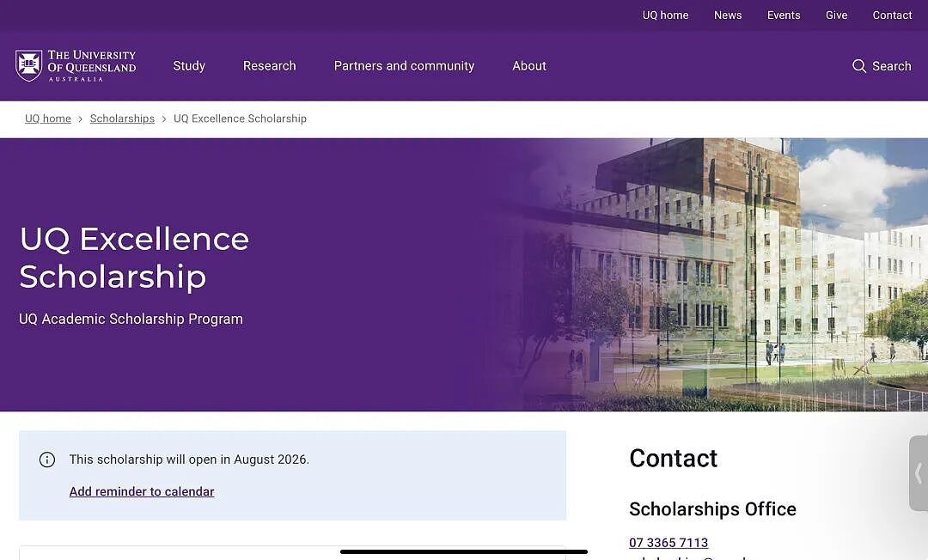Call 07 3365 7113 phone link
The height and width of the screenshot is (560, 928).
coord(669,542)
